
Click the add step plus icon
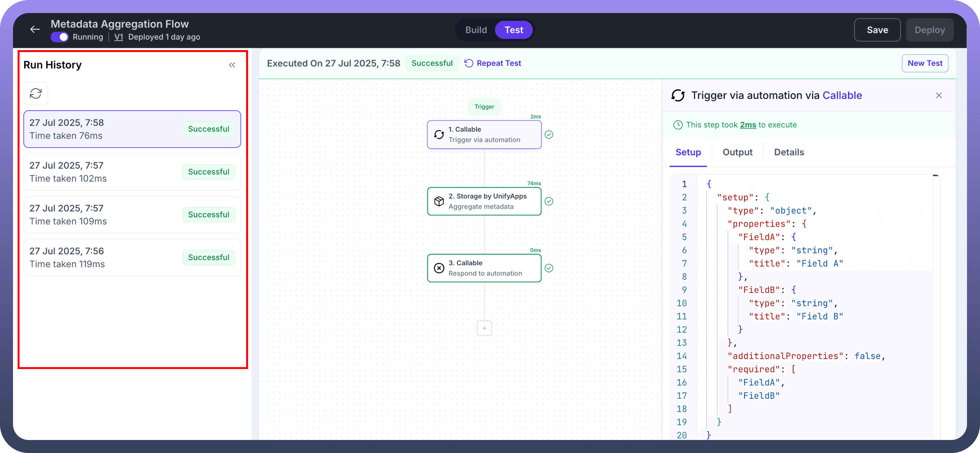click(x=484, y=328)
